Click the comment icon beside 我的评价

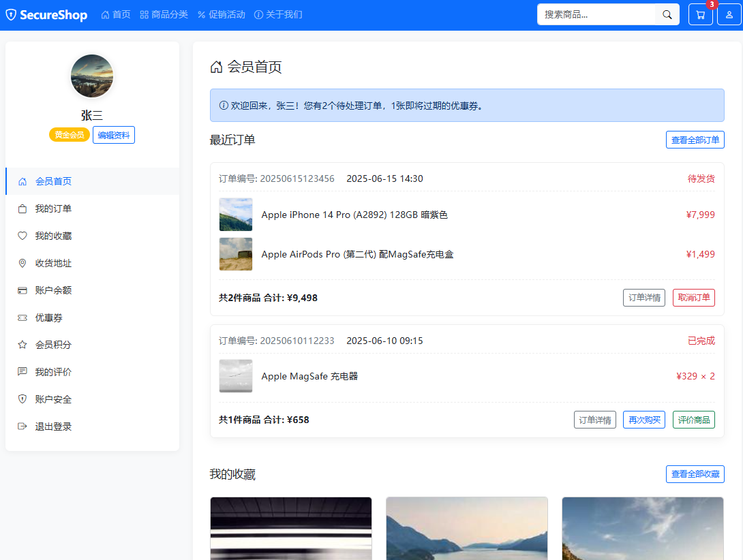point(22,372)
